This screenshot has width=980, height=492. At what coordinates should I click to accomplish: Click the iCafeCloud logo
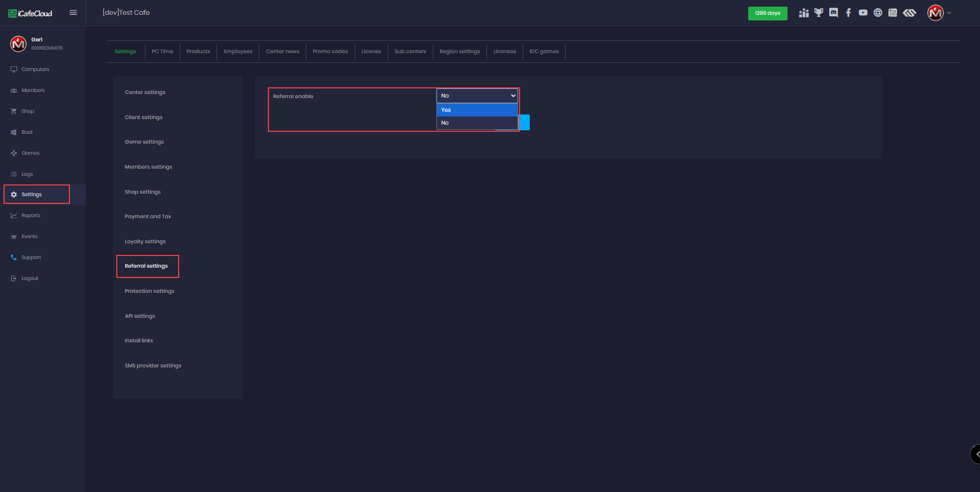tap(31, 13)
